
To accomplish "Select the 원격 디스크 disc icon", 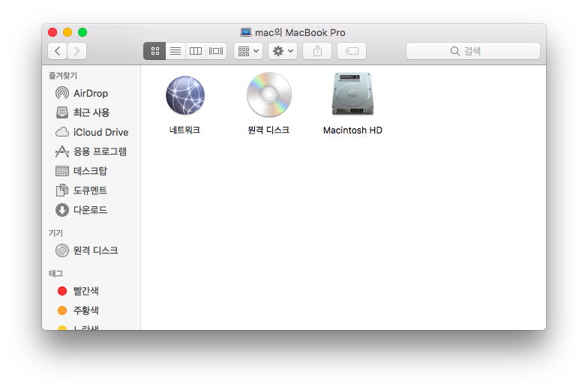I will (x=268, y=94).
